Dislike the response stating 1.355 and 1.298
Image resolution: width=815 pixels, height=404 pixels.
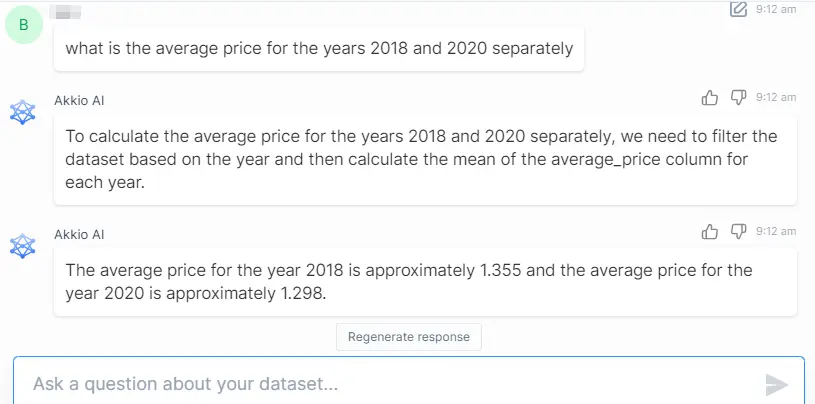(x=738, y=232)
